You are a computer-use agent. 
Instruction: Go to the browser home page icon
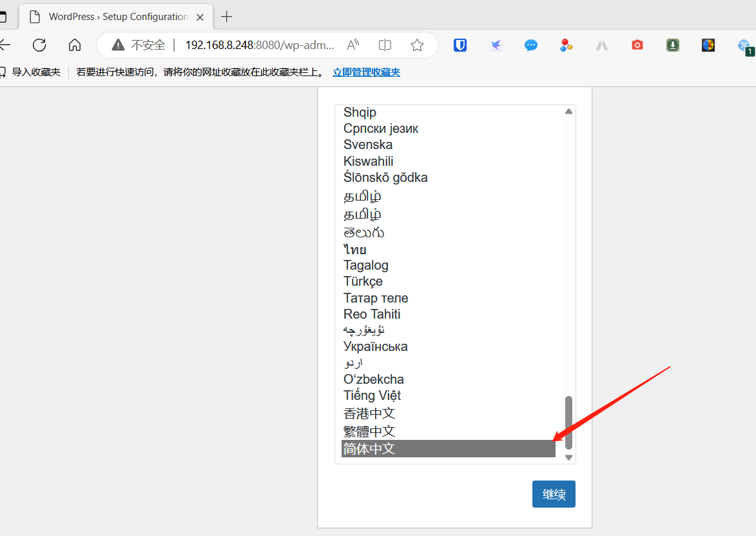(x=75, y=45)
